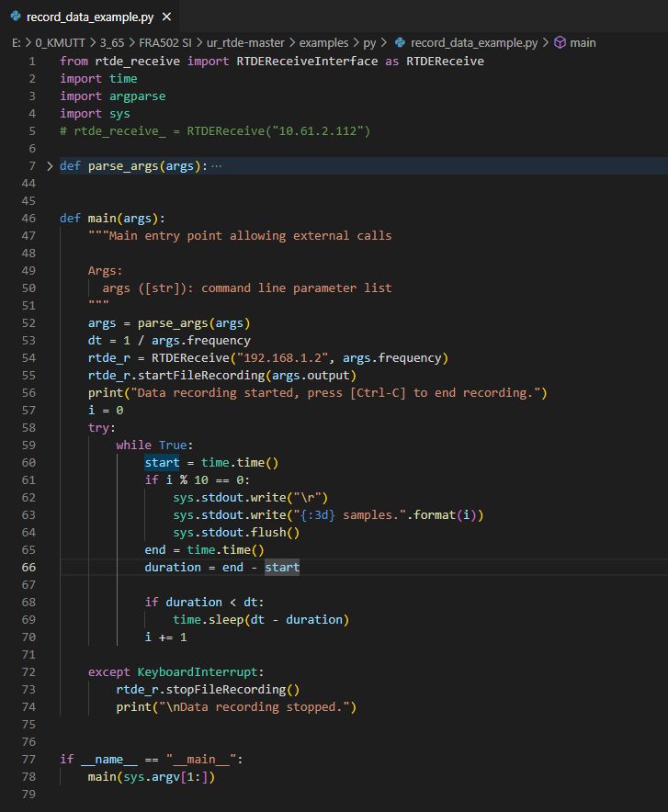The width and height of the screenshot is (668, 812).
Task: Click the main symbol cube icon in breadcrumbs
Action: pyautogui.click(x=560, y=42)
